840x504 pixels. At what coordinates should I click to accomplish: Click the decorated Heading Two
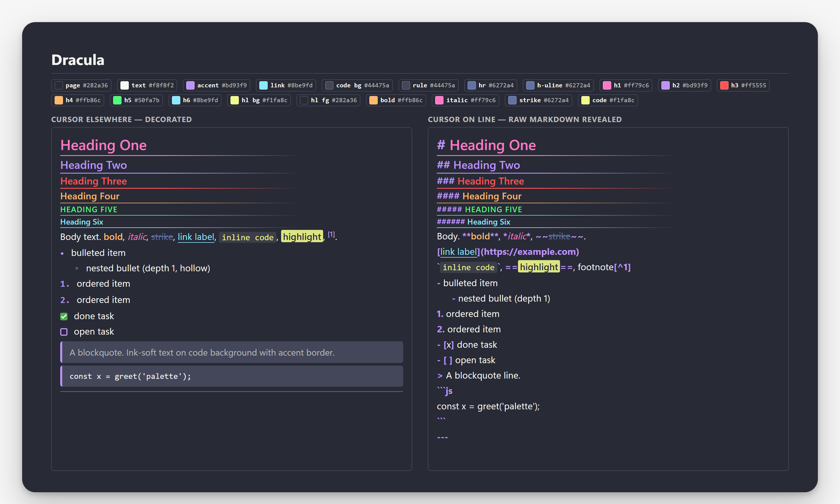coord(94,165)
